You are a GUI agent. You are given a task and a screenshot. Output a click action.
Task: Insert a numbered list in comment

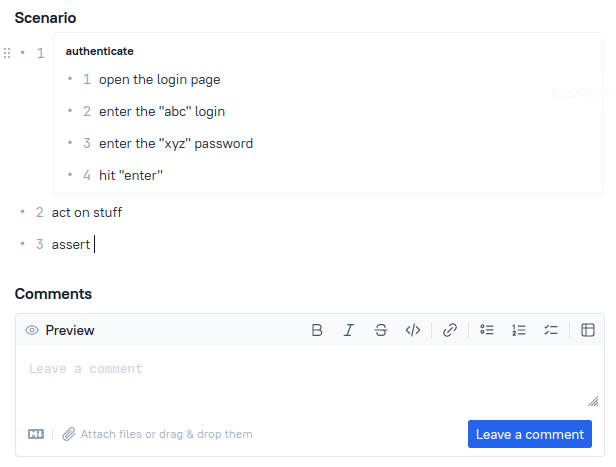pos(519,330)
